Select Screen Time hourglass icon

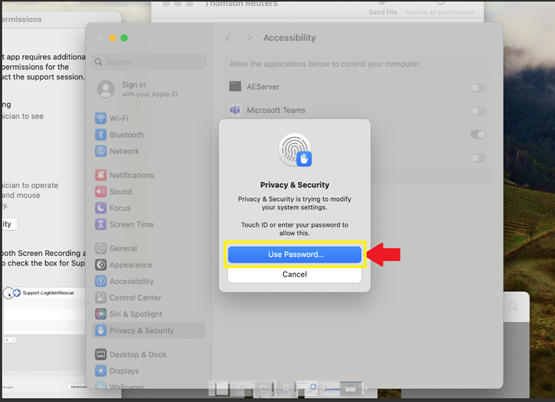coord(101,224)
